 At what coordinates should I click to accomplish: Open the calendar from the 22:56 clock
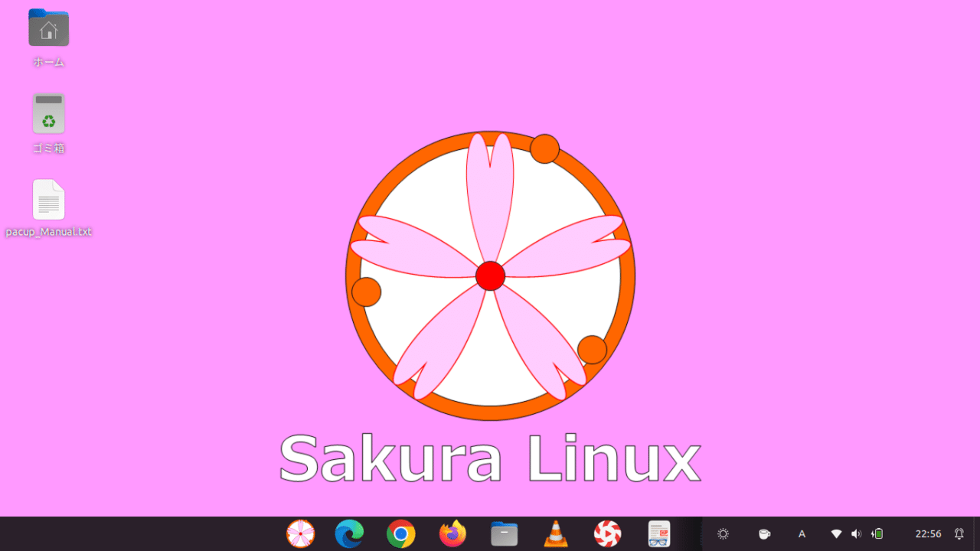(927, 533)
